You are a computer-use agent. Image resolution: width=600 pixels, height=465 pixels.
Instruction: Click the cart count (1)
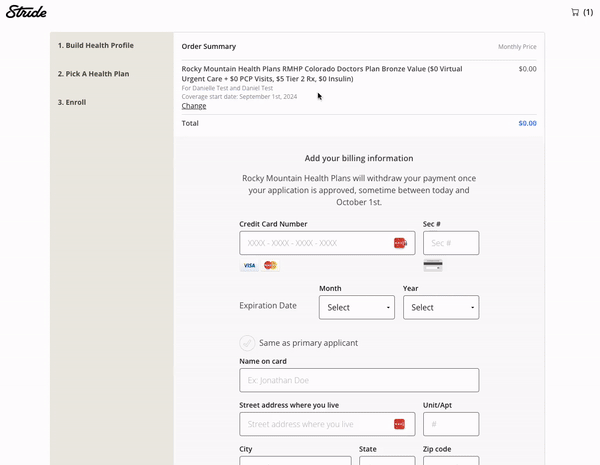tap(588, 12)
